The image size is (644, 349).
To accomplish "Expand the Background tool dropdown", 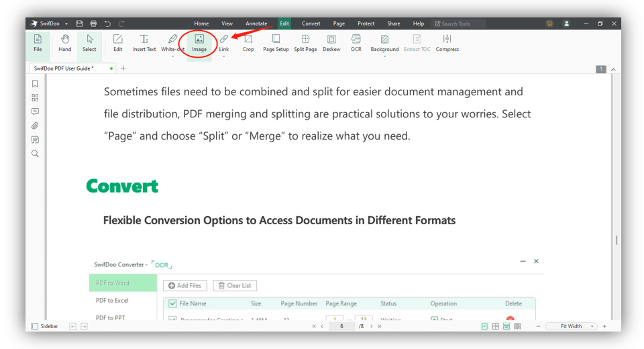I will click(x=384, y=56).
